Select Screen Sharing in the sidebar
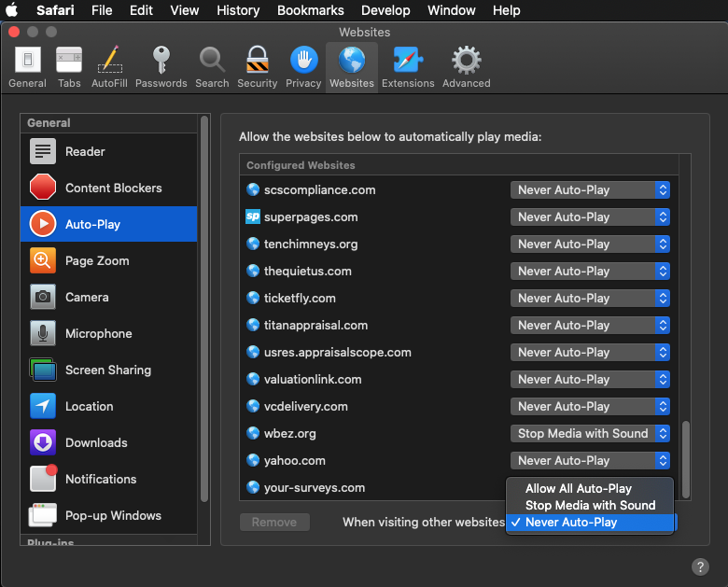728x587 pixels. coord(108,370)
